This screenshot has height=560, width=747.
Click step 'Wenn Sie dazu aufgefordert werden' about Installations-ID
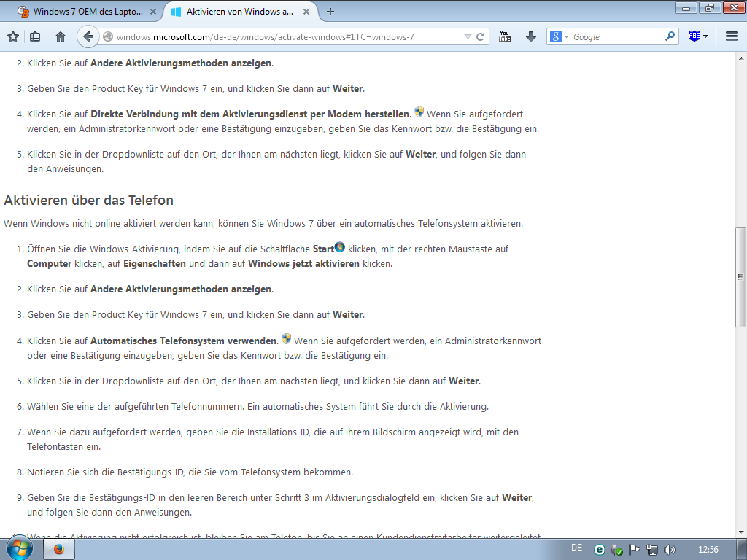[x=273, y=439]
